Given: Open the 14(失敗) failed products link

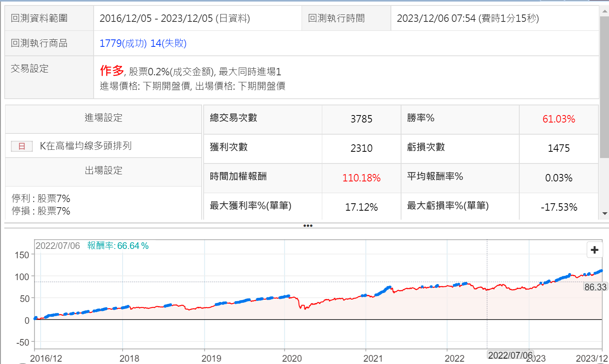Looking at the screenshot, I should tap(169, 43).
